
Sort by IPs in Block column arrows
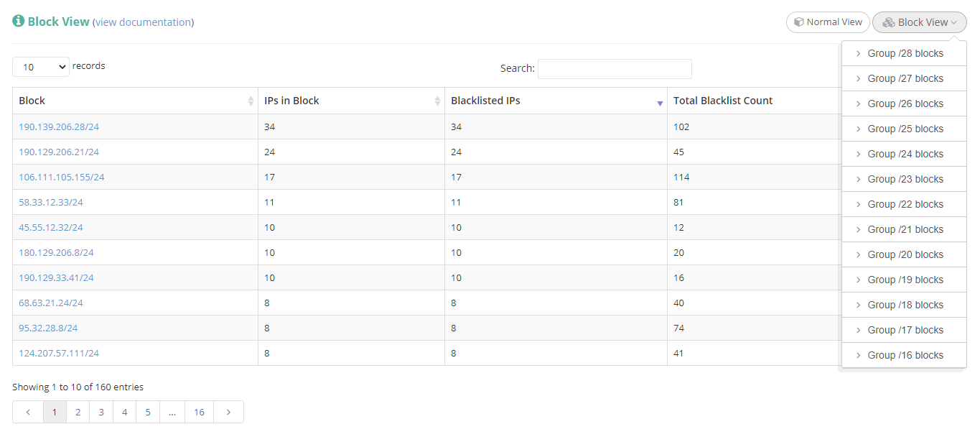pos(437,101)
